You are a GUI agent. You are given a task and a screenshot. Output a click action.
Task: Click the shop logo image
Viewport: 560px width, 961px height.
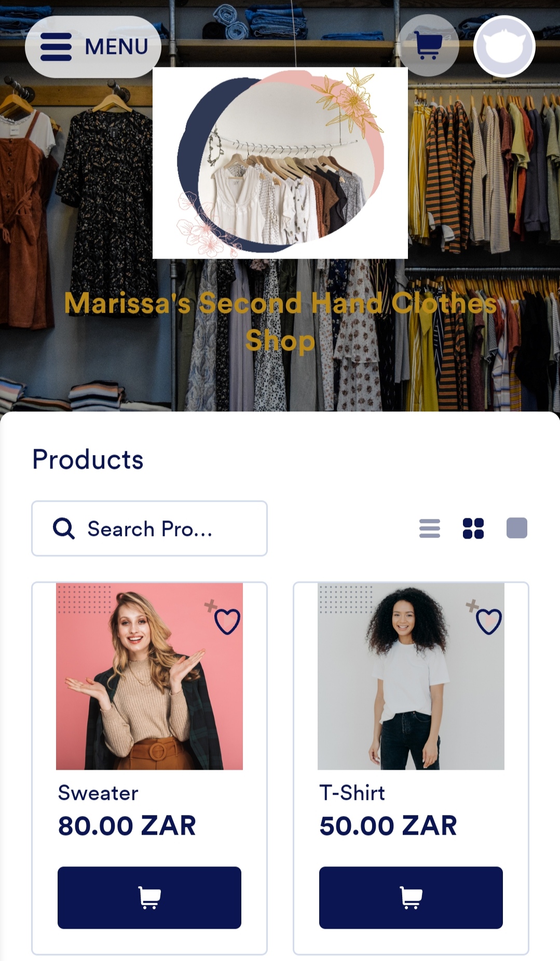(280, 163)
